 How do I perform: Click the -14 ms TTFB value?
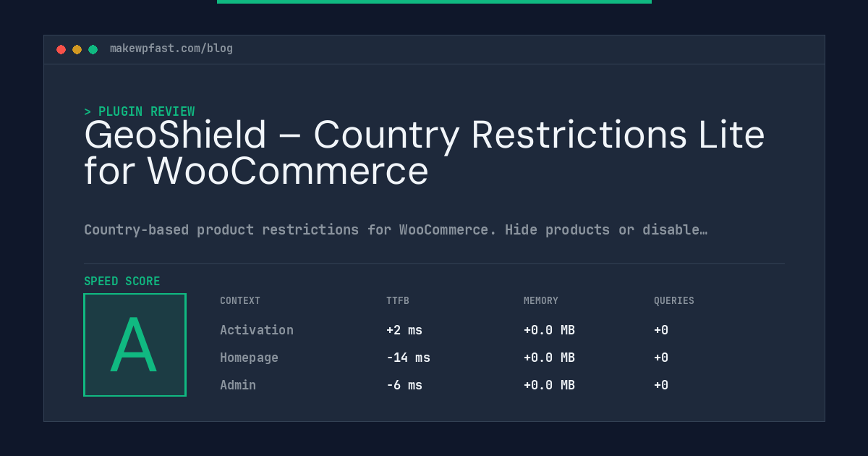point(408,358)
